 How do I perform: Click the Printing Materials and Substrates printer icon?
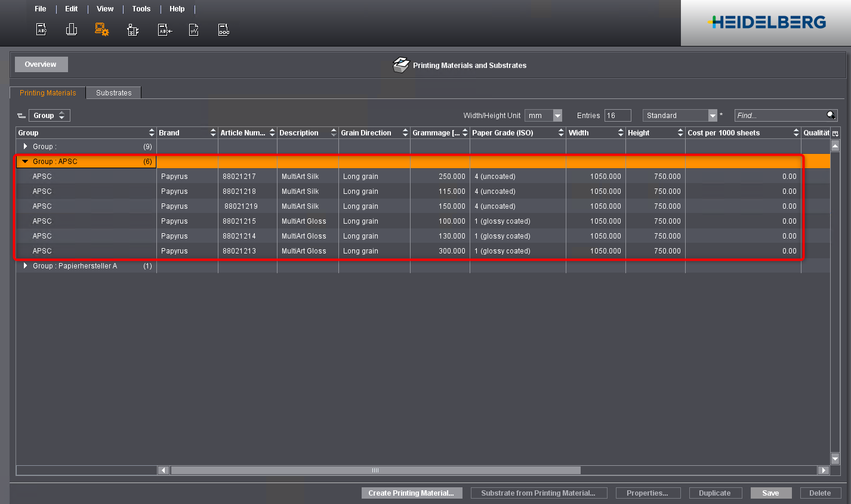401,65
